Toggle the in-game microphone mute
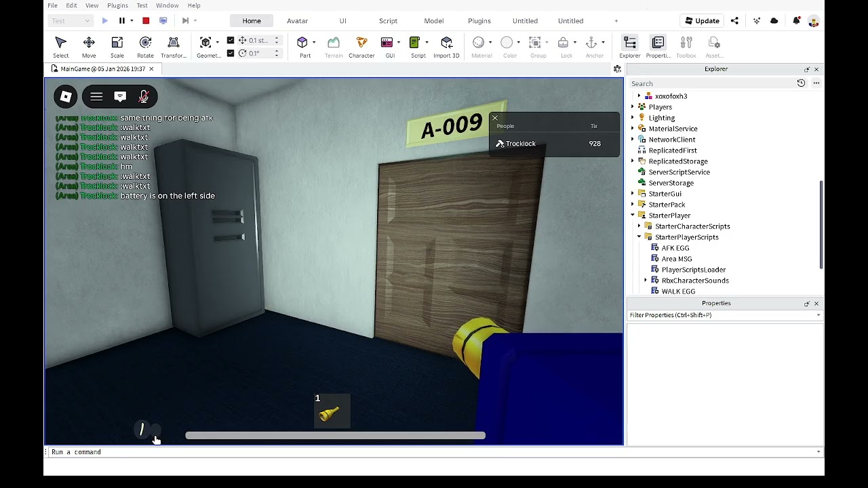This screenshot has width=868, height=488. pos(144,97)
